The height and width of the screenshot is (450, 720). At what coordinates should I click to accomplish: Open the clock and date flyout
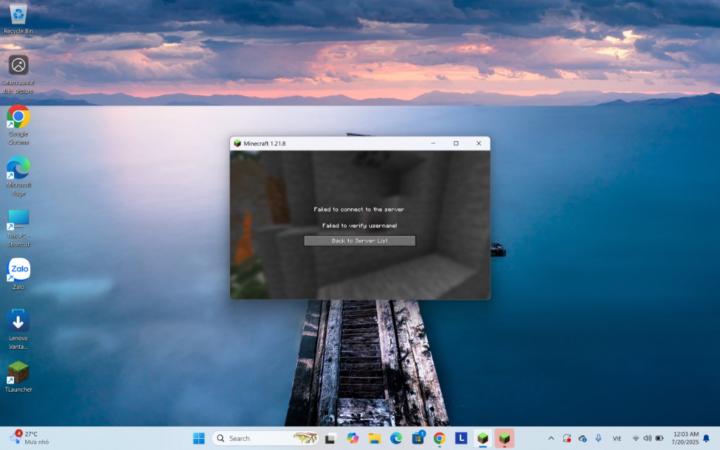tap(685, 438)
